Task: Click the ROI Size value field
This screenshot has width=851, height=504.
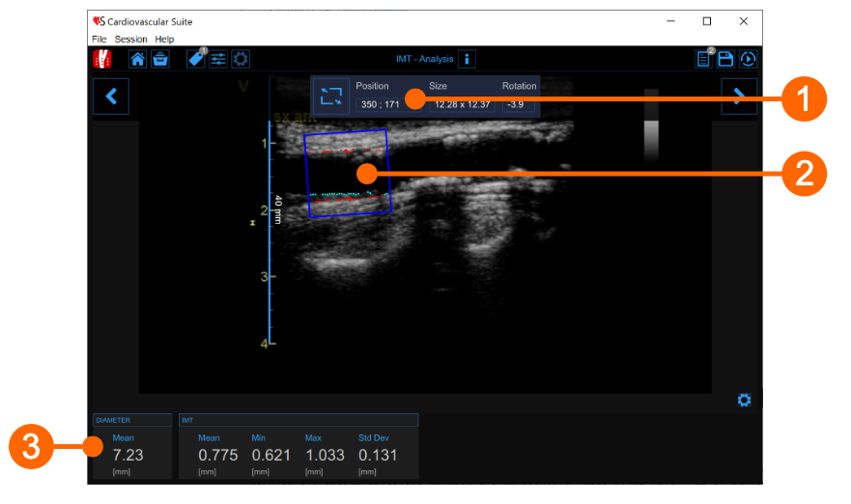Action: (462, 103)
